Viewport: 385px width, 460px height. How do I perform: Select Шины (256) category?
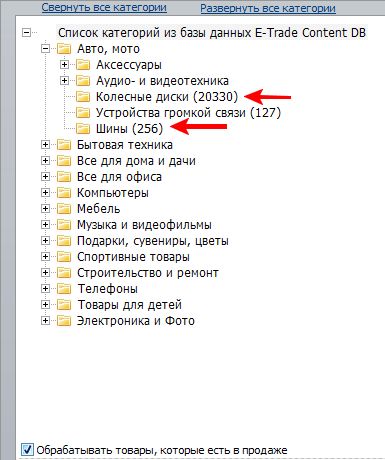[129, 129]
